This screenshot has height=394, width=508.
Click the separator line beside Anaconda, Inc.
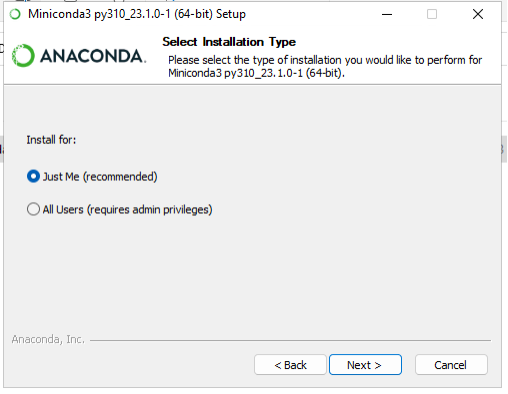[x=290, y=340]
